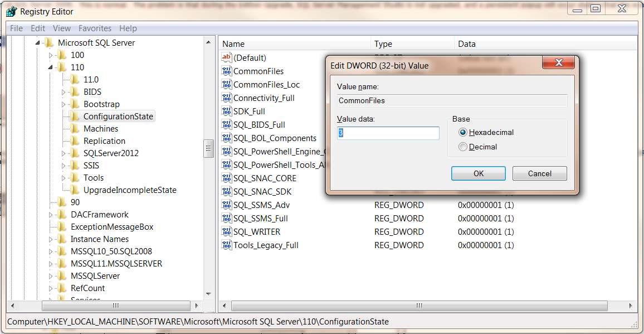Click the ConfigurationState folder icon
The height and width of the screenshot is (334, 644).
coord(74,117)
